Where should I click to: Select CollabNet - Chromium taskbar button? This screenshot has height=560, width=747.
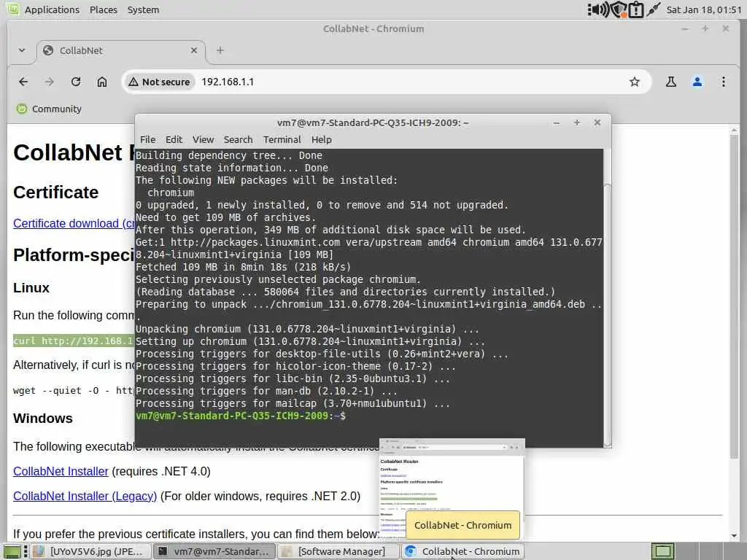click(463, 551)
